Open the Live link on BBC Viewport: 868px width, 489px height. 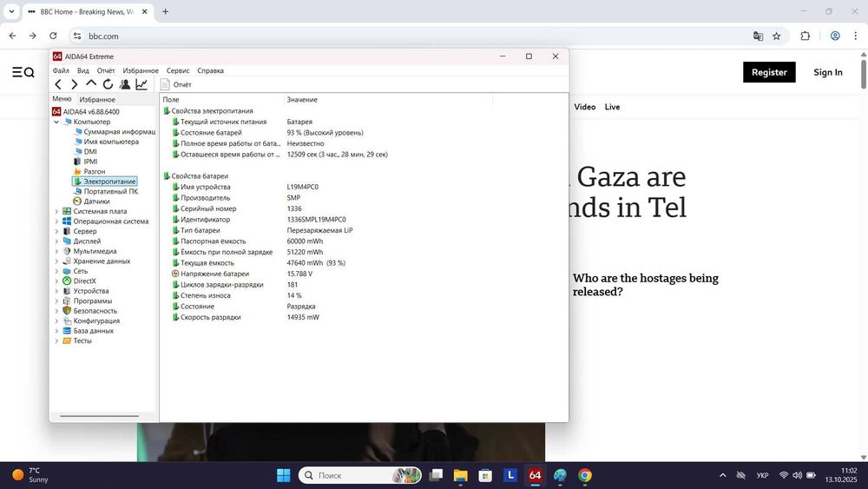[x=612, y=107]
